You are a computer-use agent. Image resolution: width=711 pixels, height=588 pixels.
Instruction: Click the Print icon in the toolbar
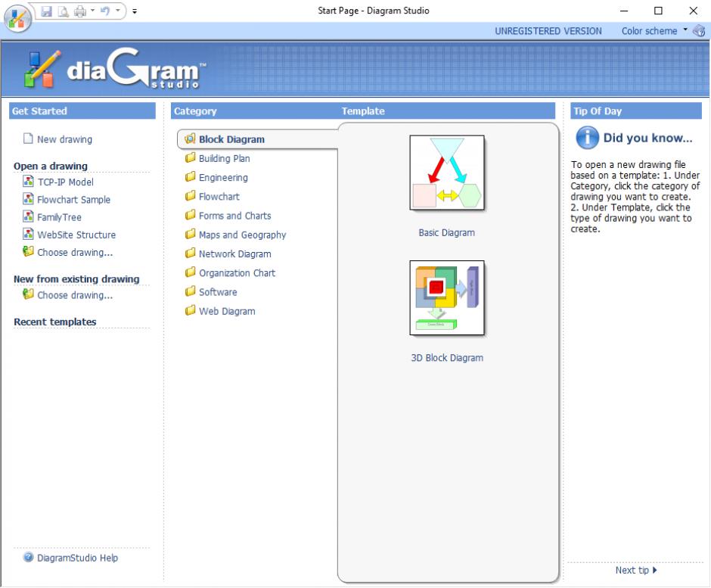pyautogui.click(x=79, y=11)
